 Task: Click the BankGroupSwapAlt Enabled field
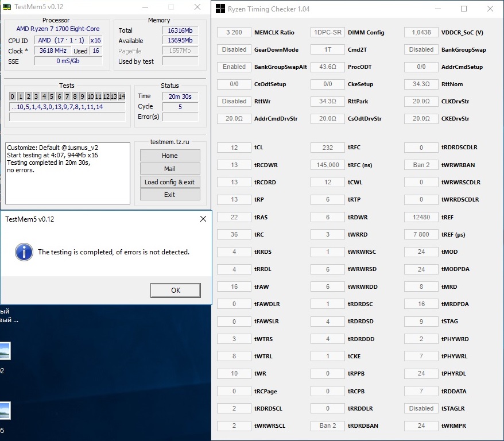[x=234, y=67]
